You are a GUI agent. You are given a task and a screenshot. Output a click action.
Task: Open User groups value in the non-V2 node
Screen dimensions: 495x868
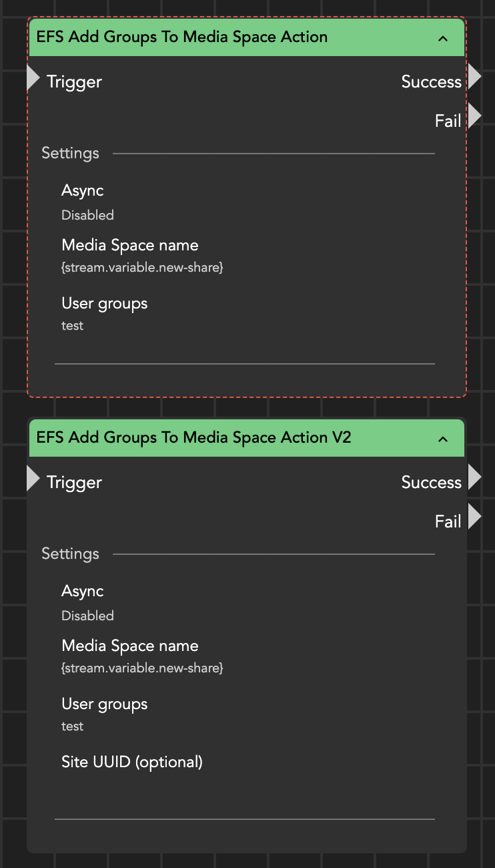tap(73, 326)
